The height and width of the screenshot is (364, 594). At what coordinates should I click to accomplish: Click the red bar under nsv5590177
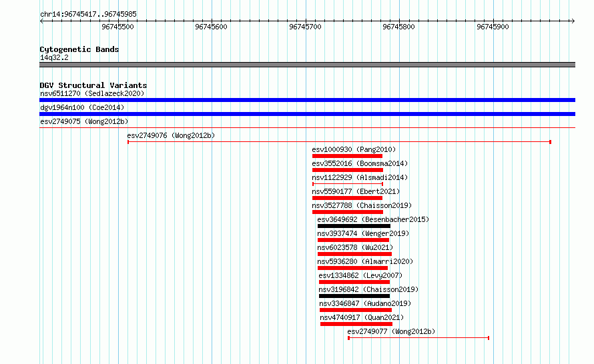[347, 198]
